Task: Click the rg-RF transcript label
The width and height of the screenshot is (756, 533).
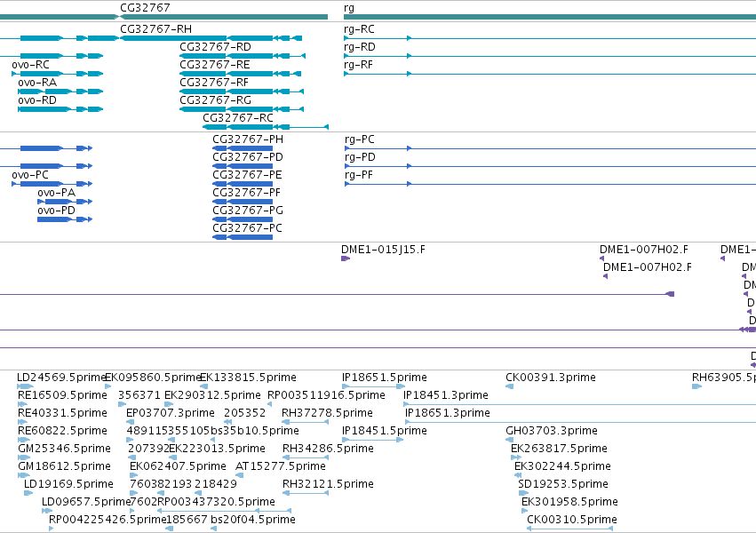Action: [x=358, y=65]
